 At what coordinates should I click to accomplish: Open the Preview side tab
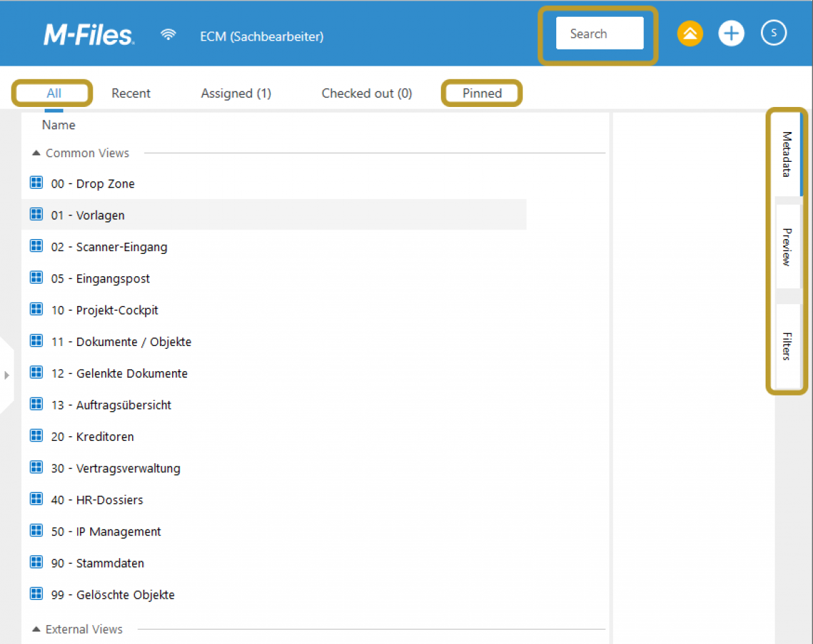click(787, 246)
